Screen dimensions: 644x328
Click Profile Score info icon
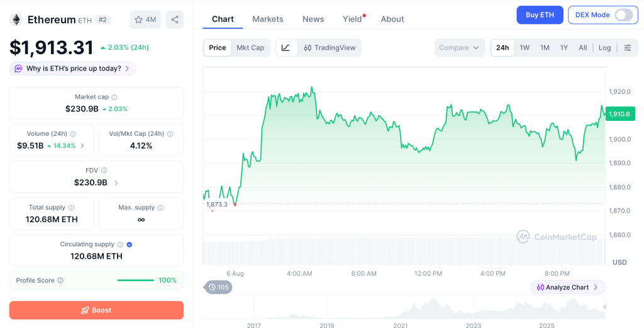tap(60, 280)
